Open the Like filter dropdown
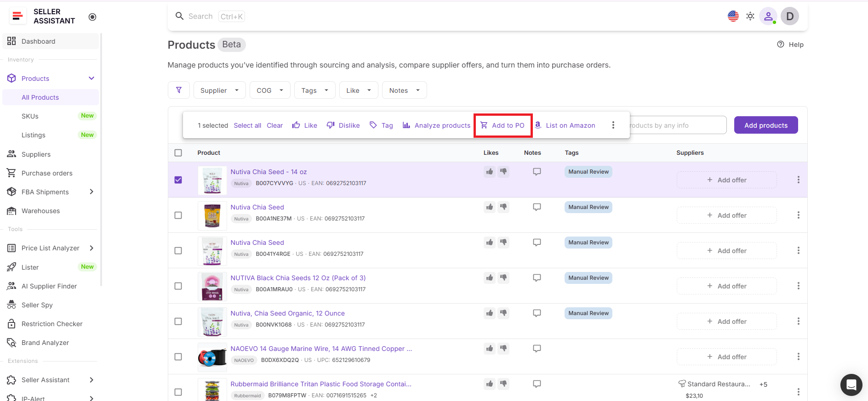Image resolution: width=868 pixels, height=401 pixels. pos(359,90)
